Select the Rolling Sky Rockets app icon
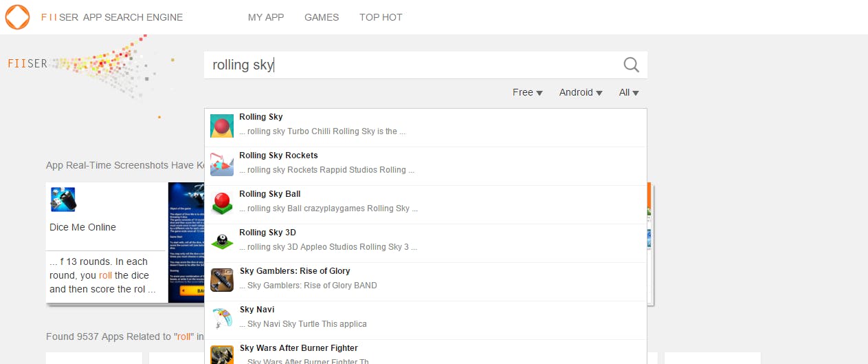This screenshot has width=868, height=364. point(222,164)
